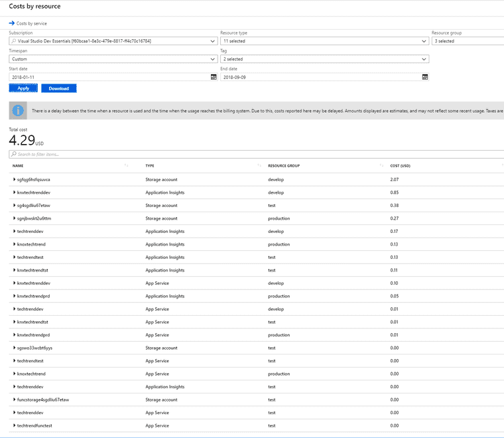Click the Total cost label
504x438 pixels.
coord(18,129)
